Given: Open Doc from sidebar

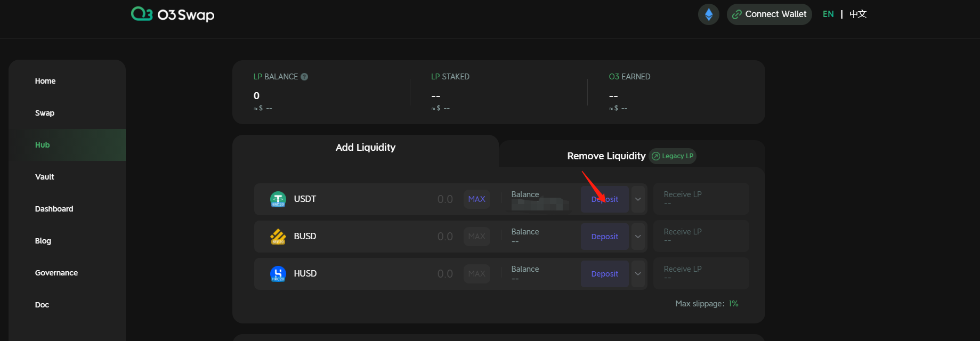Looking at the screenshot, I should click(x=42, y=305).
